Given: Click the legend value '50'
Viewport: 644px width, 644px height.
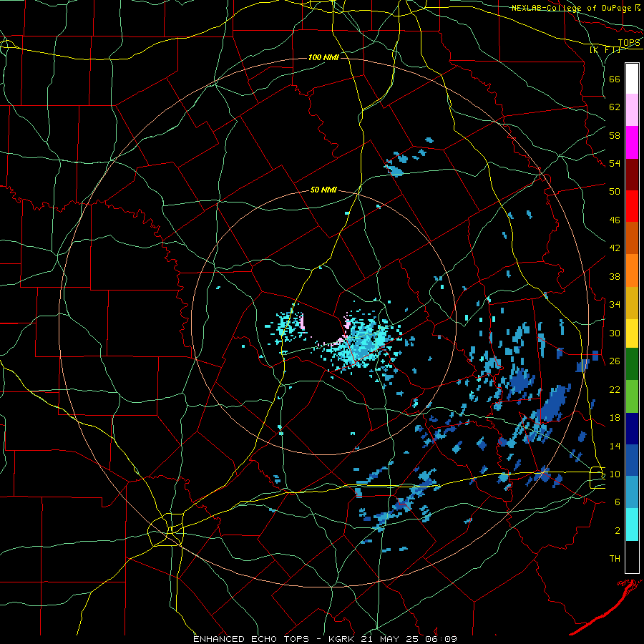Looking at the screenshot, I should click(615, 192).
